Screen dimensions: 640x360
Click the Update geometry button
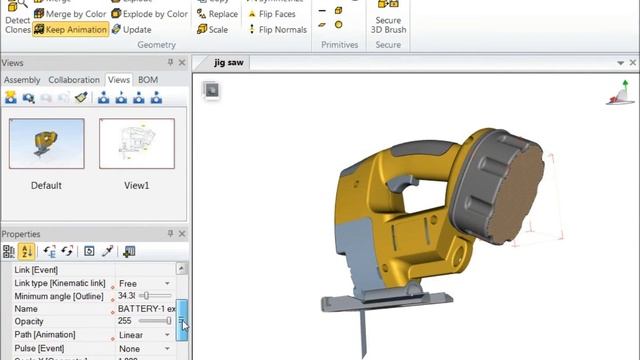131,29
